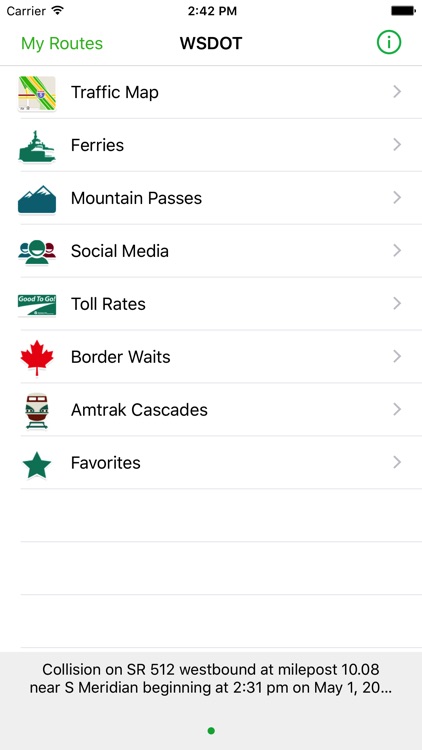The height and width of the screenshot is (750, 422).
Task: Tap the red maple leaf icon
Action: [37, 358]
